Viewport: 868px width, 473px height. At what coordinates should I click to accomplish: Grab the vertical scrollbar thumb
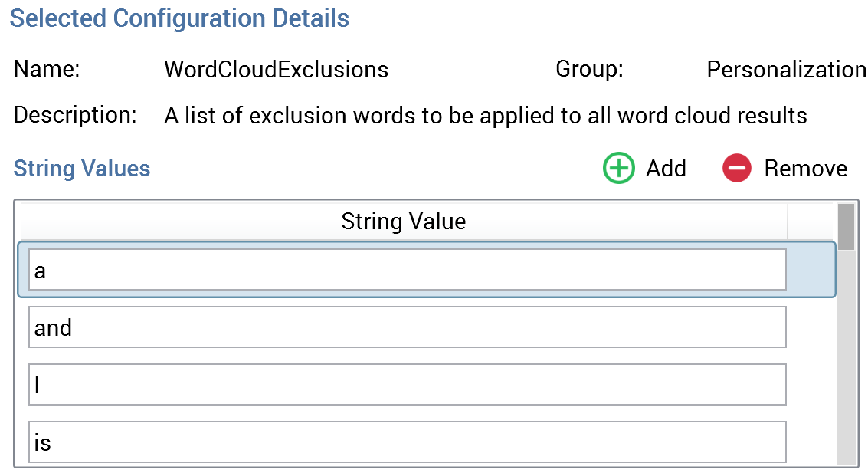[846, 227]
